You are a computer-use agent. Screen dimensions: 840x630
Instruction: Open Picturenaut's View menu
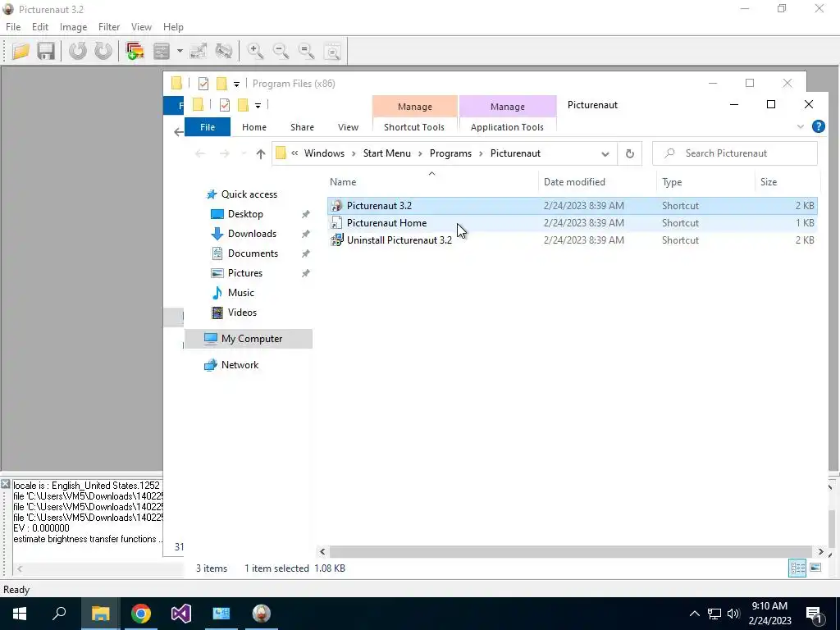coord(141,27)
